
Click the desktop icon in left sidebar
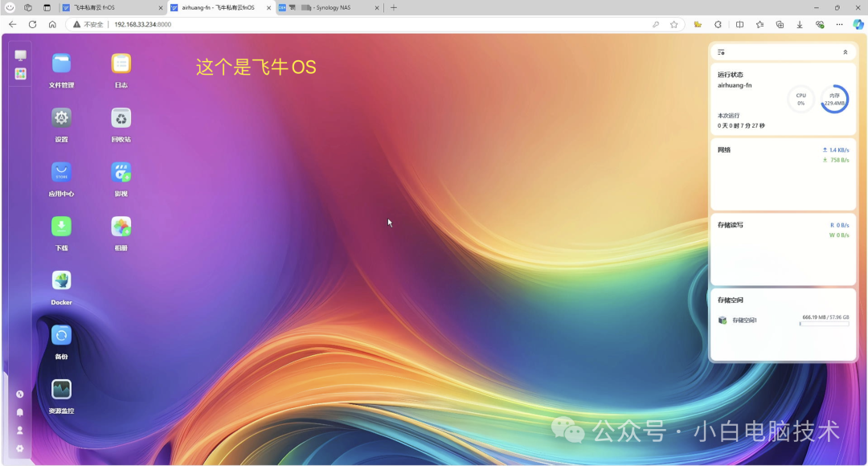click(20, 55)
